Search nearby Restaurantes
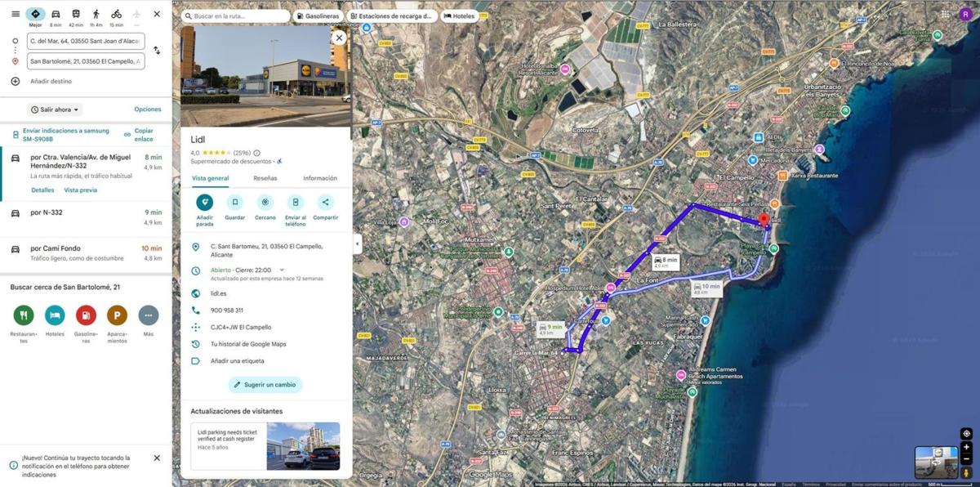The image size is (980, 487). point(24,315)
